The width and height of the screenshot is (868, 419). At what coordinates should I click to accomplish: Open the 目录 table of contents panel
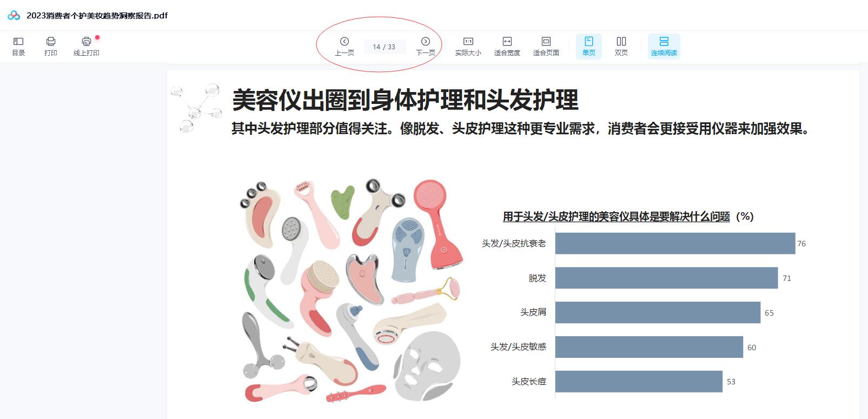tap(18, 46)
